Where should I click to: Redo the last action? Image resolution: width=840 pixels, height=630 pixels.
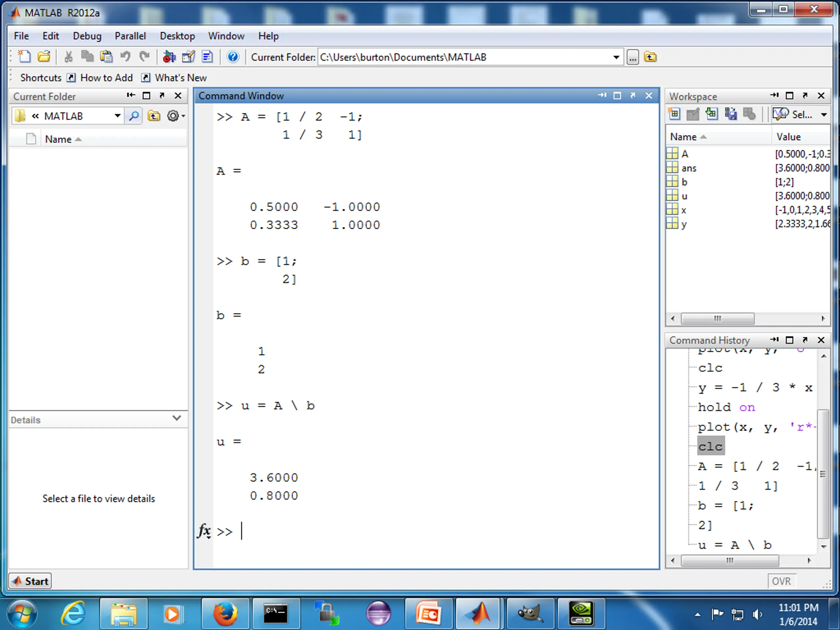[x=144, y=57]
